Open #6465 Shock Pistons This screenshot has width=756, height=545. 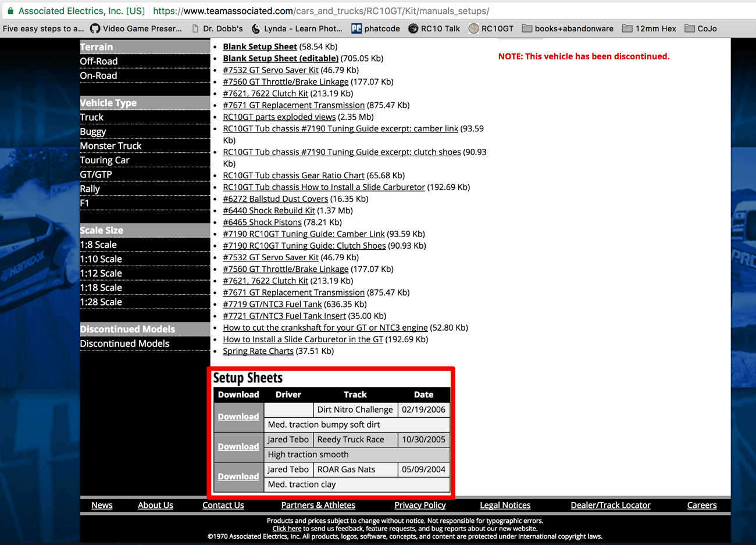[x=262, y=222]
